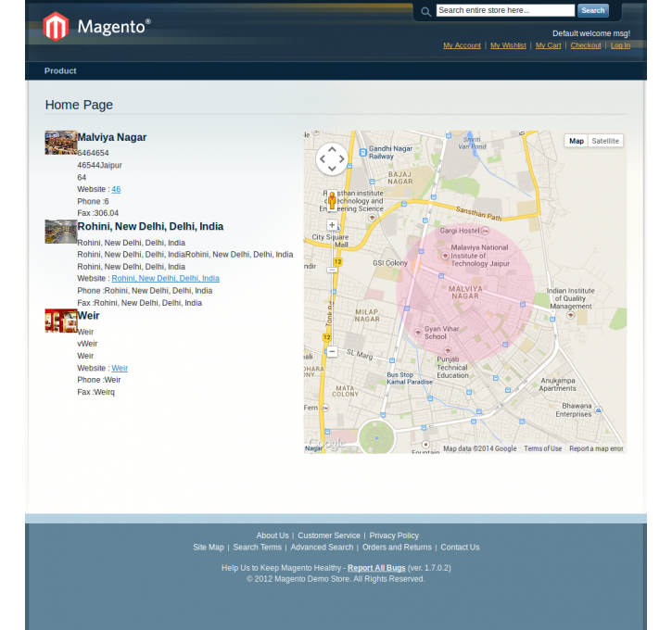Open About Us in footer
Viewport: 672px width, 630px height.
click(273, 535)
